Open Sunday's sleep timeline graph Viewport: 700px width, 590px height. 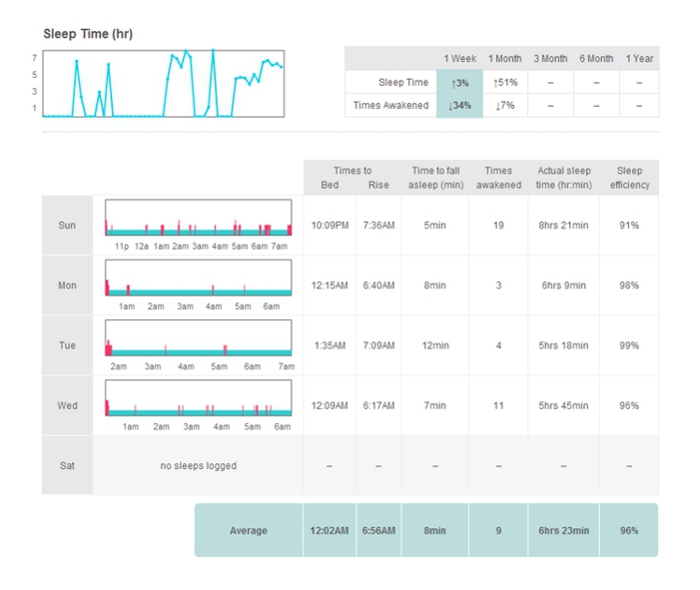coord(198,219)
